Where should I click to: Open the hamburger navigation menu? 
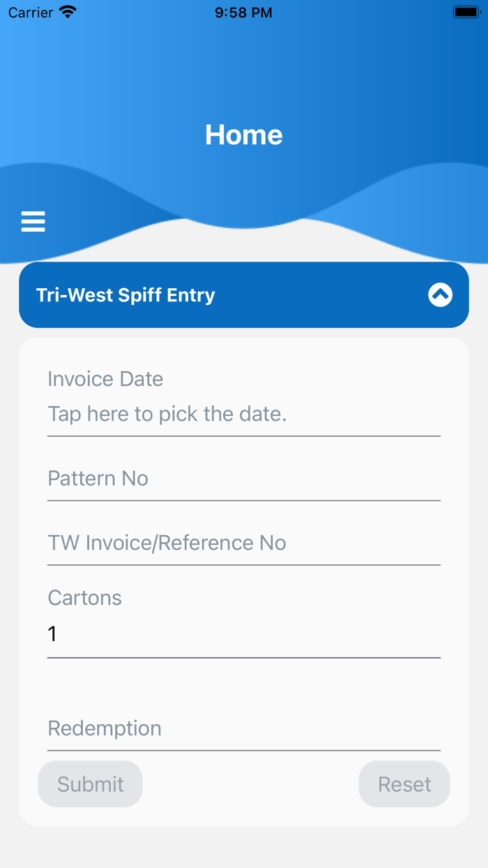[33, 221]
